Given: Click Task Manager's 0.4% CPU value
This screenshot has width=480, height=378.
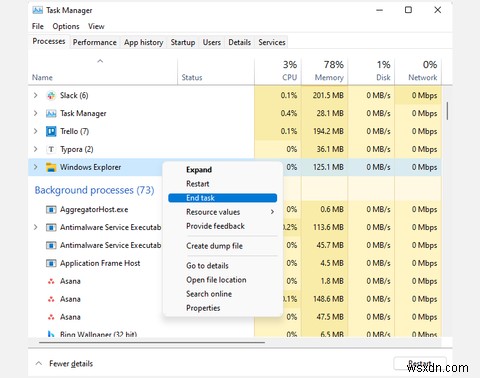Looking at the screenshot, I should pyautogui.click(x=289, y=114).
